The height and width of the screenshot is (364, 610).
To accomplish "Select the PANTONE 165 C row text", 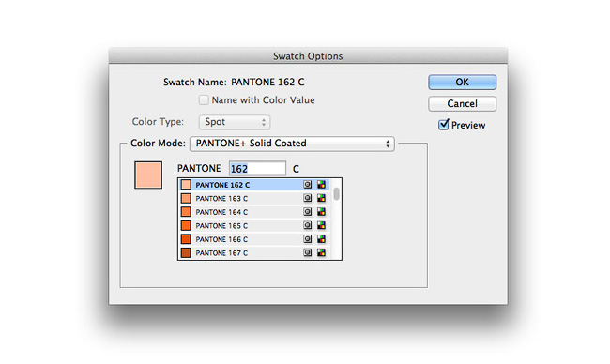I will (221, 225).
